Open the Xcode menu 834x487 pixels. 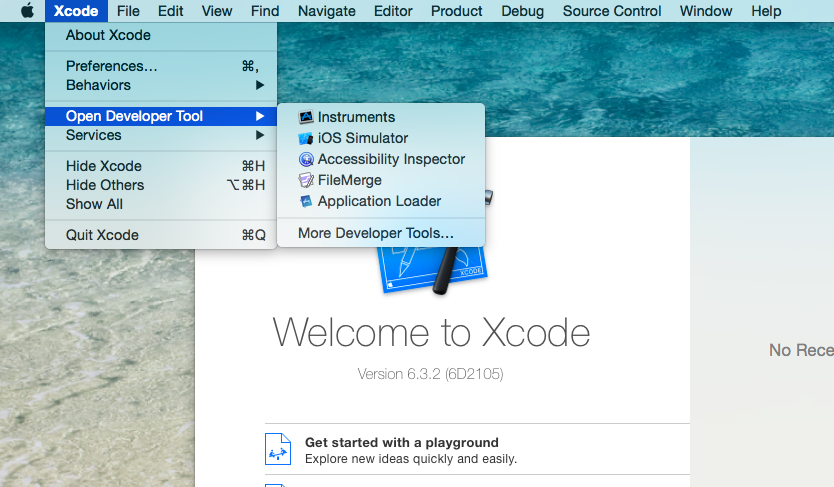76,11
